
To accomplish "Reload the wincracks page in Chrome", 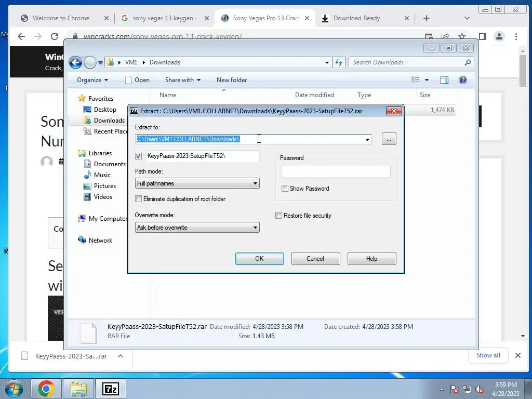I will (x=54, y=36).
